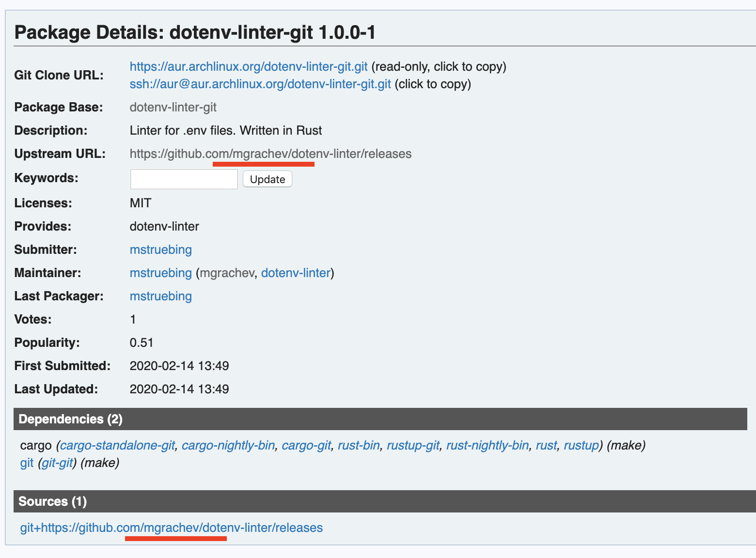756x558 pixels.
Task: Open the dotenv-linter co-maintainer link
Action: (296, 273)
